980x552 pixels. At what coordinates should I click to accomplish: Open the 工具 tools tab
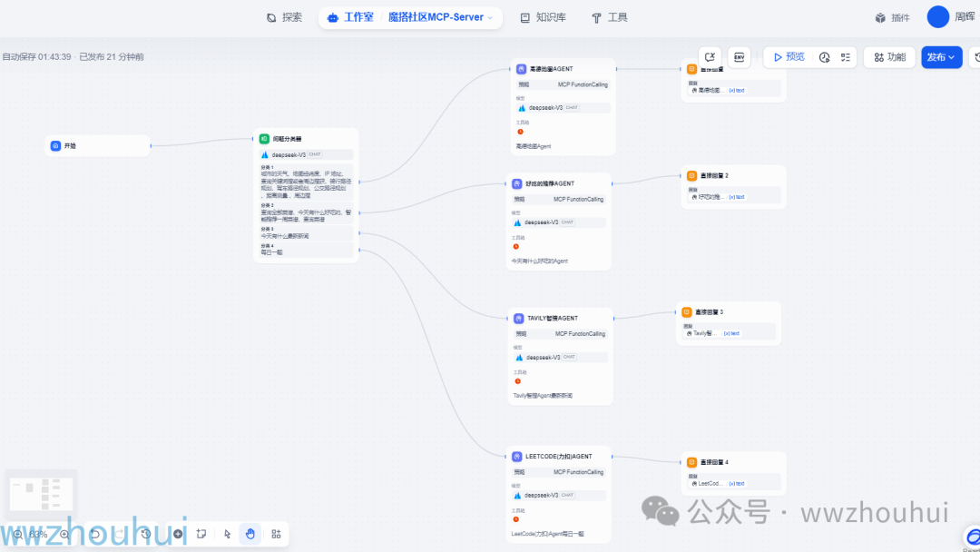point(610,17)
